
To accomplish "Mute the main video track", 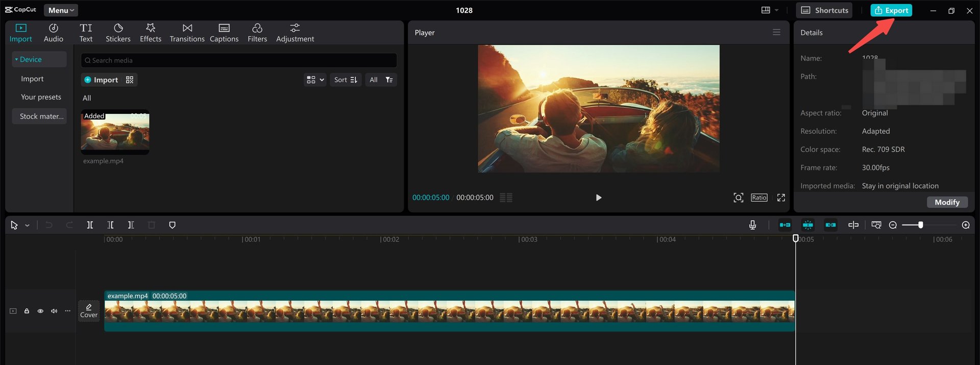I will (54, 311).
